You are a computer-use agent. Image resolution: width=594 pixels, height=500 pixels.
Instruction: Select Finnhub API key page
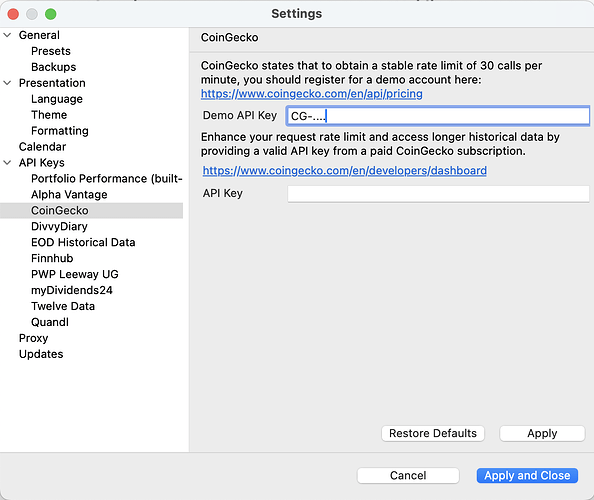(52, 258)
